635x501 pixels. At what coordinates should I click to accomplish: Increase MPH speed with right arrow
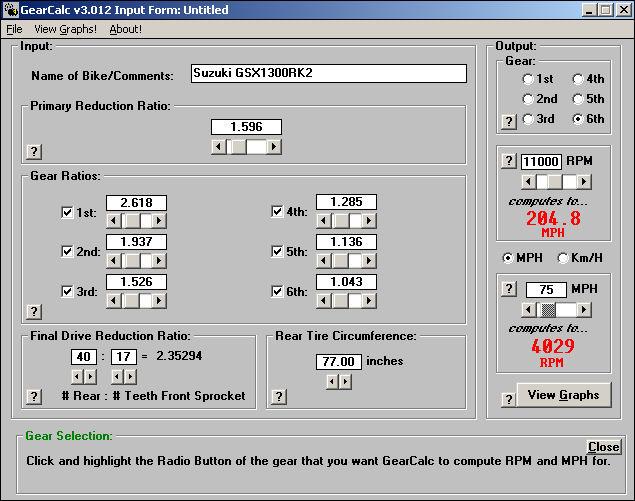[584, 310]
